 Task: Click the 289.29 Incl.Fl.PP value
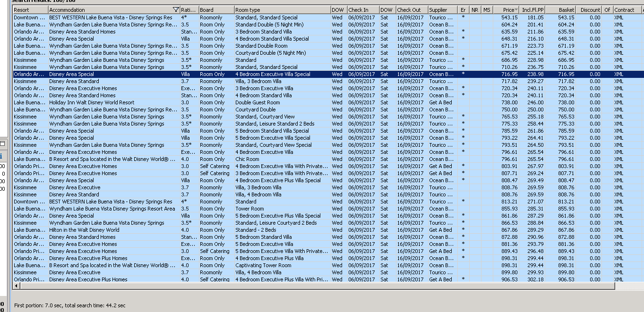(x=535, y=230)
